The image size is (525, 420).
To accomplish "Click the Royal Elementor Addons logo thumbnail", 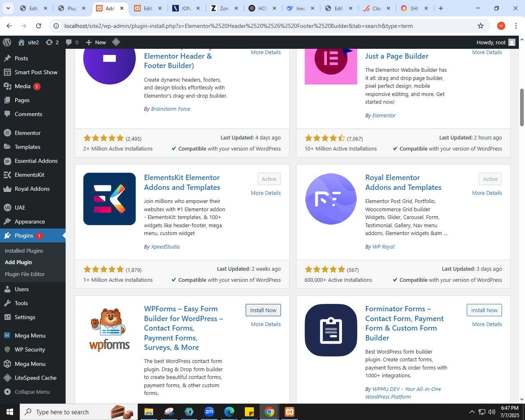I will point(331,199).
